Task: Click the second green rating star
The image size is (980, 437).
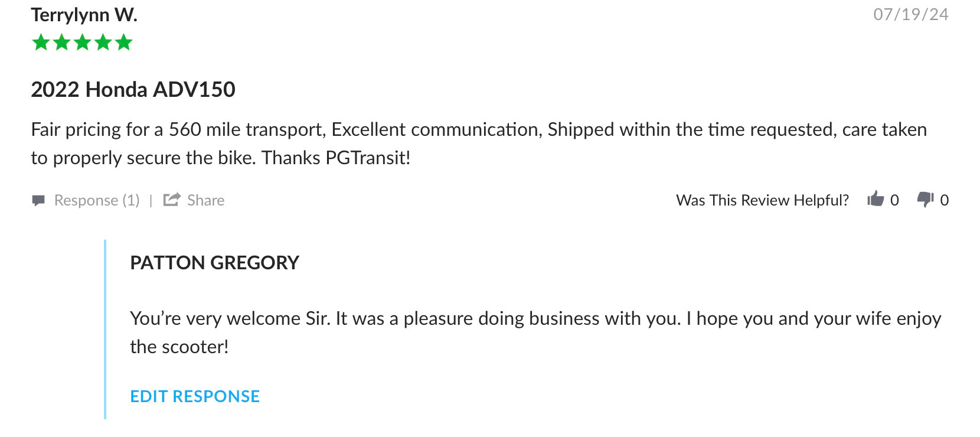Action: (x=62, y=43)
